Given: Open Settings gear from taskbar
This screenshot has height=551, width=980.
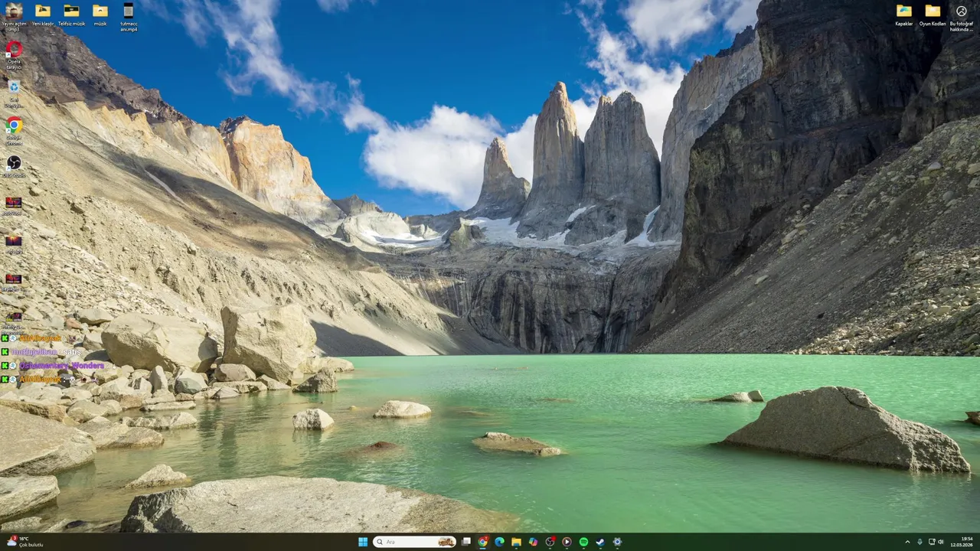Looking at the screenshot, I should point(617,542).
